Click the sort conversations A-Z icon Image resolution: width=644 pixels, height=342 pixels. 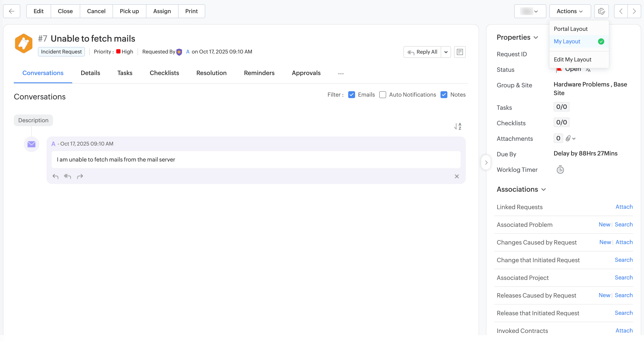[x=458, y=126]
